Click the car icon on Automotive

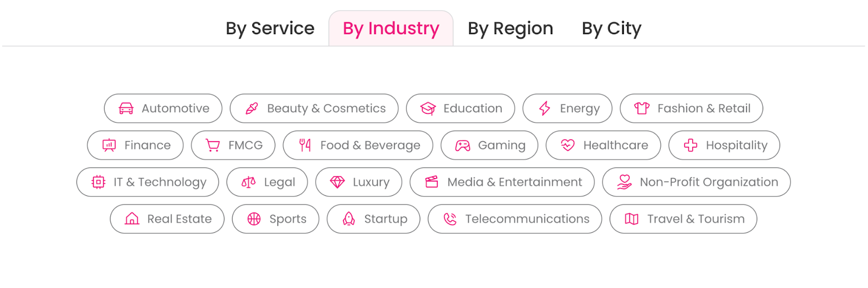(x=126, y=108)
